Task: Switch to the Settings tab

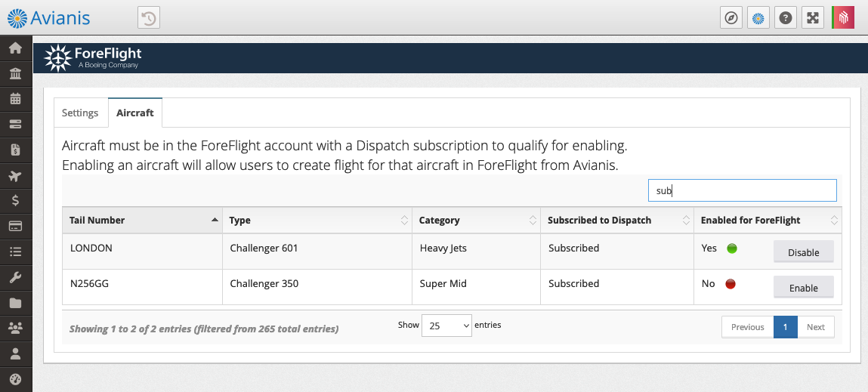Action: click(x=80, y=113)
